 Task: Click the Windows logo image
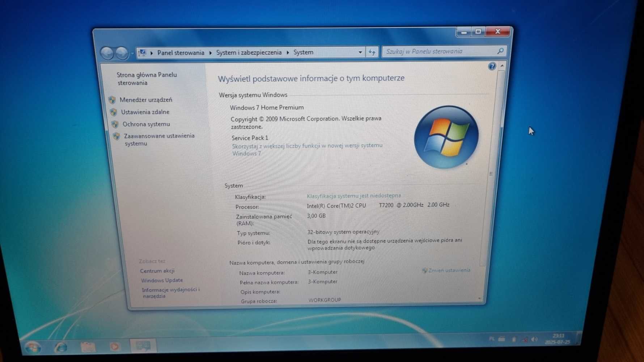point(446,137)
